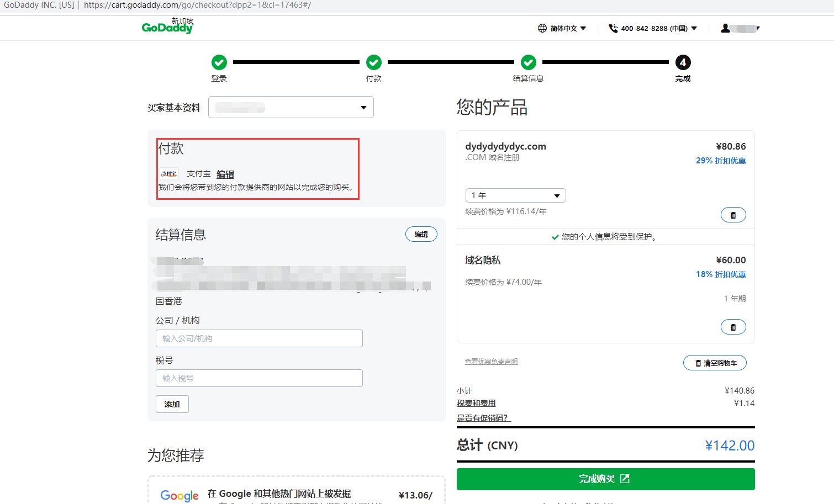The height and width of the screenshot is (504, 834).
Task: Click the phone support icon
Action: click(613, 28)
